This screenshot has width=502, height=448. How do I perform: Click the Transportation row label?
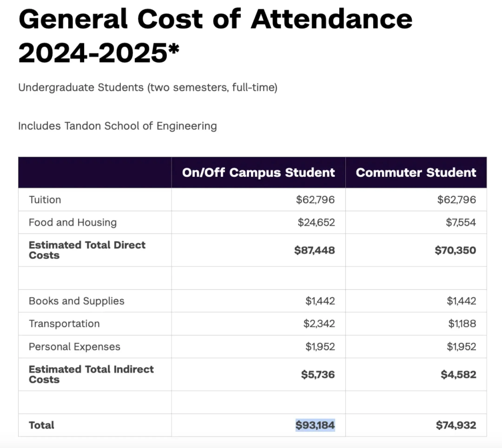tap(64, 324)
